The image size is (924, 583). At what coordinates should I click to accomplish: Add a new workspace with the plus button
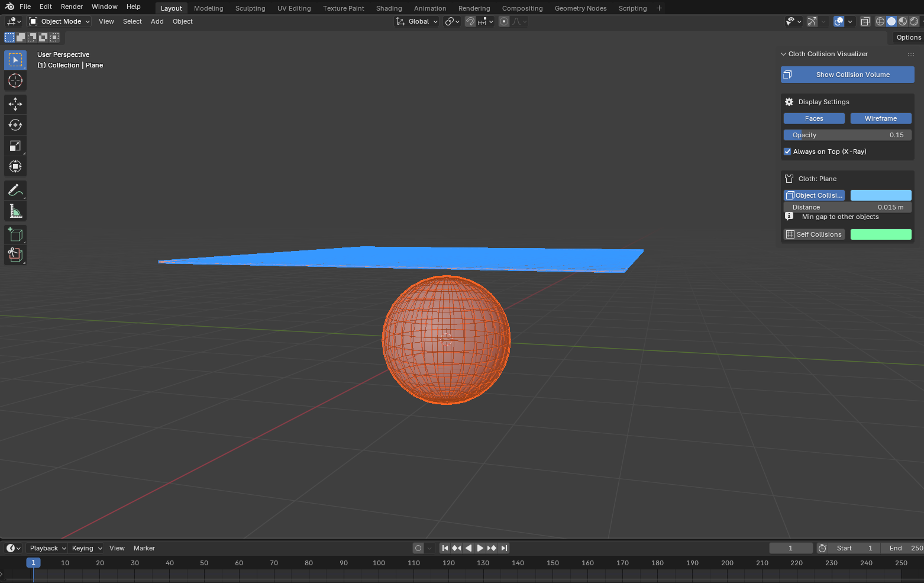[x=659, y=8]
